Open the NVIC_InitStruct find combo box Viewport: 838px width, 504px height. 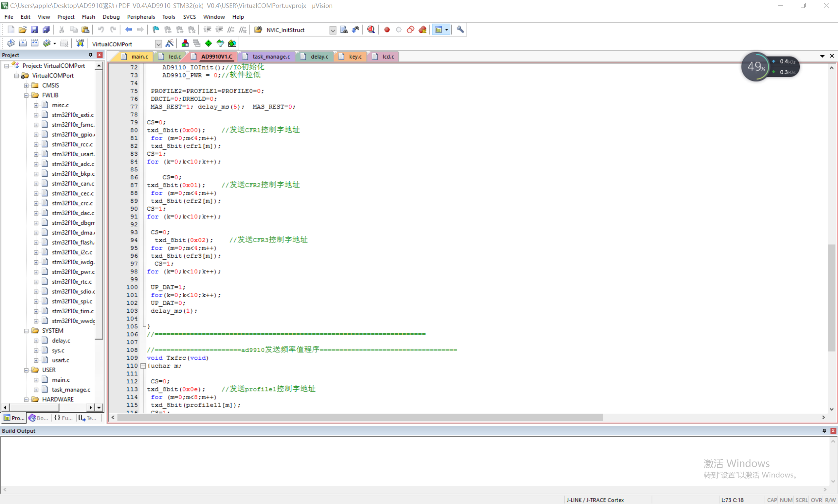333,30
